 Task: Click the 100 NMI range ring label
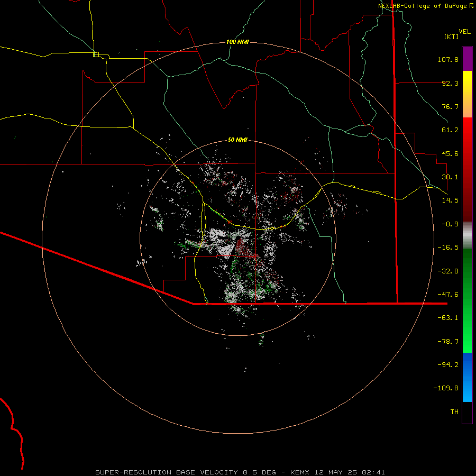point(237,42)
